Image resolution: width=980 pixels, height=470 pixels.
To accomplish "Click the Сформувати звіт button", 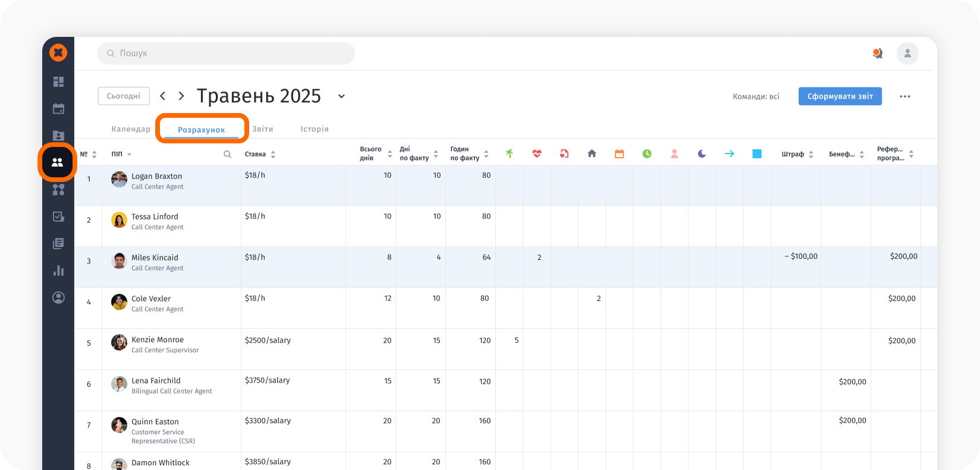I will pyautogui.click(x=840, y=96).
